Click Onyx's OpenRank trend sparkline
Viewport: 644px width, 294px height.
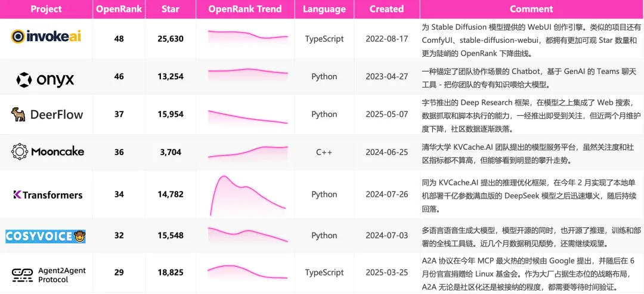247,74
